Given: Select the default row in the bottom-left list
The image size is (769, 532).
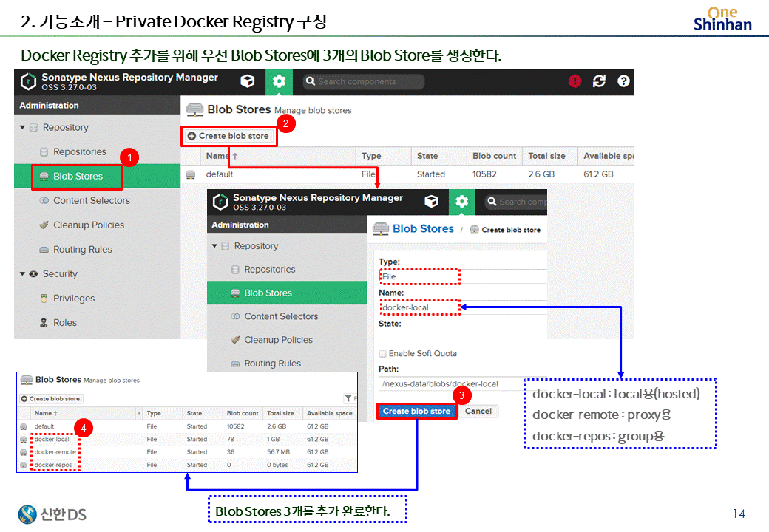Looking at the screenshot, I should pyautogui.click(x=187, y=426).
